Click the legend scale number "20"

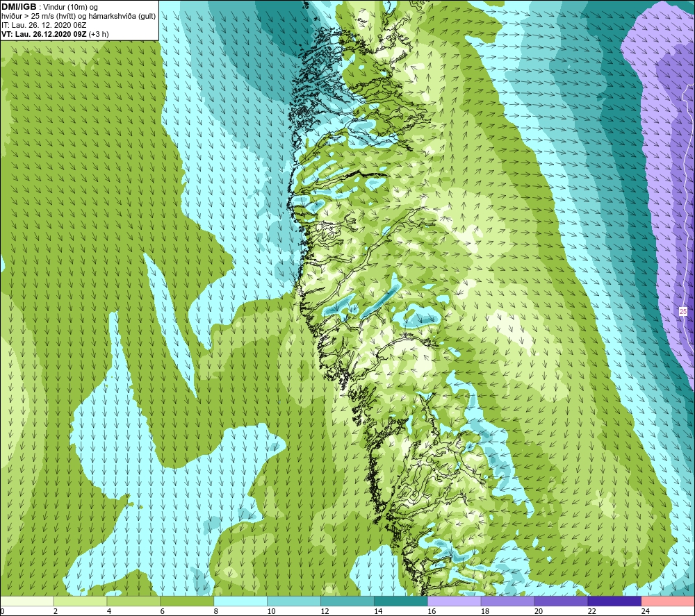(539, 611)
